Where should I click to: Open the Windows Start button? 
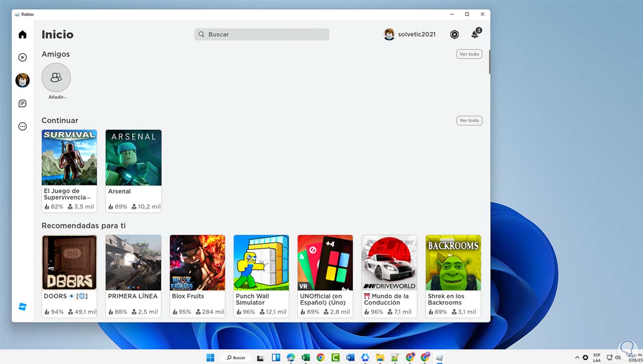tap(210, 358)
